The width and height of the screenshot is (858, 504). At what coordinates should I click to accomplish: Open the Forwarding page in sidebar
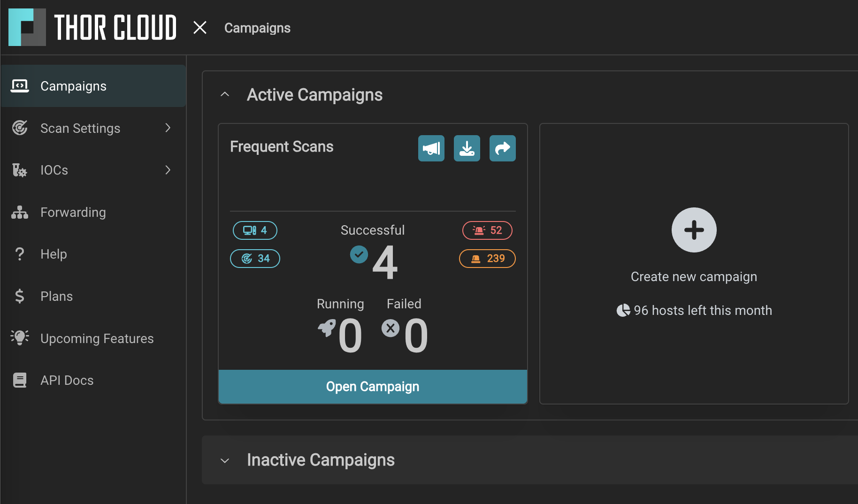(73, 213)
